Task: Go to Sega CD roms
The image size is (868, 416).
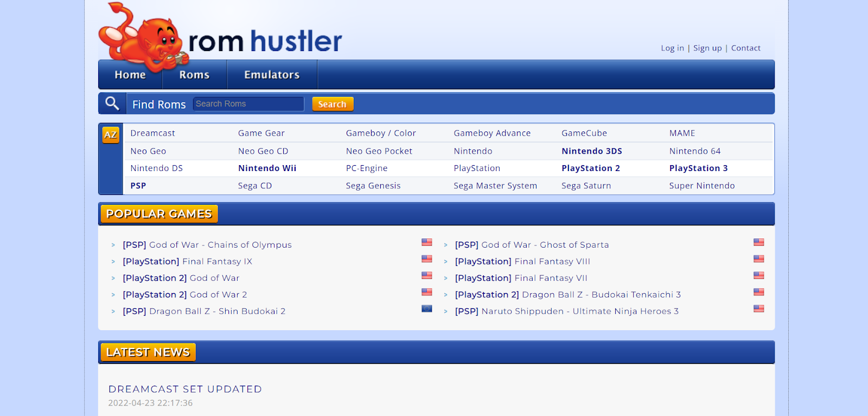Action: (255, 186)
